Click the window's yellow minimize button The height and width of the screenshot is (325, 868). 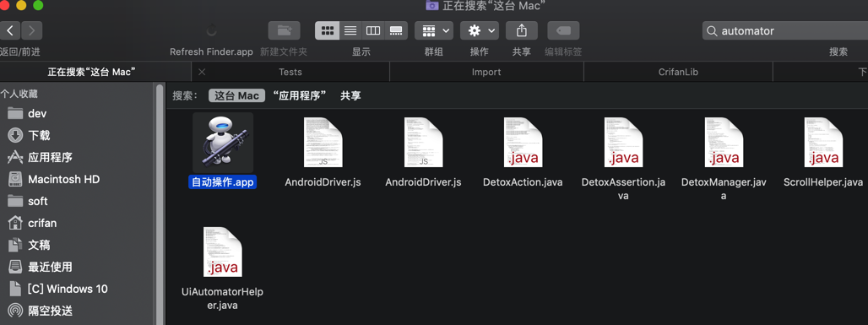(22, 6)
